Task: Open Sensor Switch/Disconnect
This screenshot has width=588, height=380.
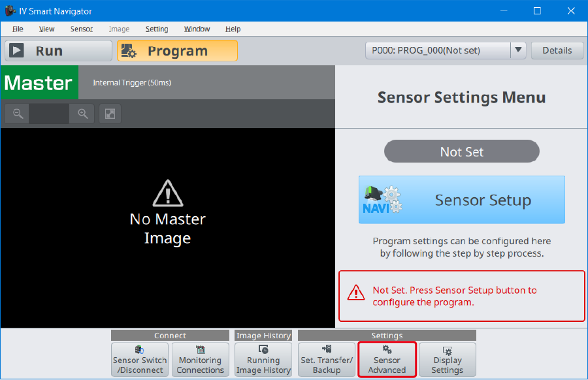Action: coord(140,360)
